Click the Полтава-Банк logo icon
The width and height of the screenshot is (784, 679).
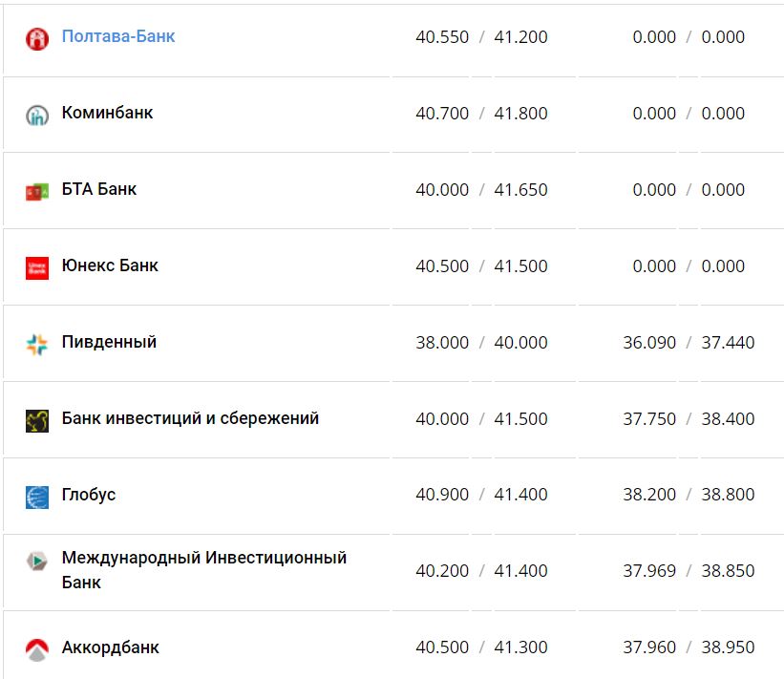[37, 36]
